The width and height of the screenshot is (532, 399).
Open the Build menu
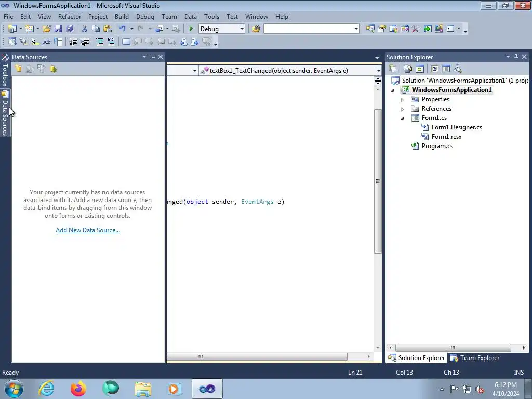click(x=122, y=16)
